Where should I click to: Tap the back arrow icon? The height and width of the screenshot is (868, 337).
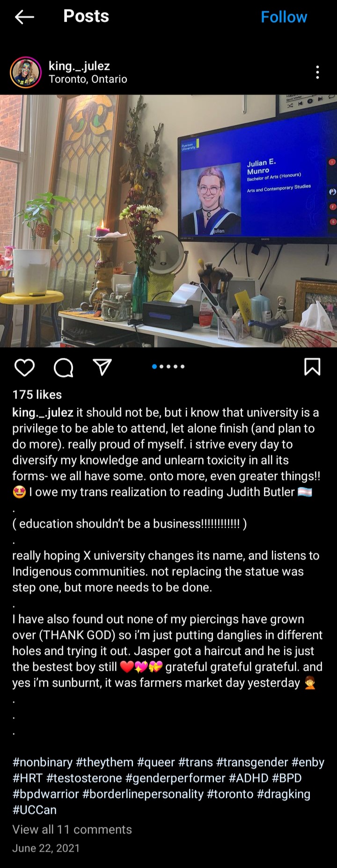(24, 17)
